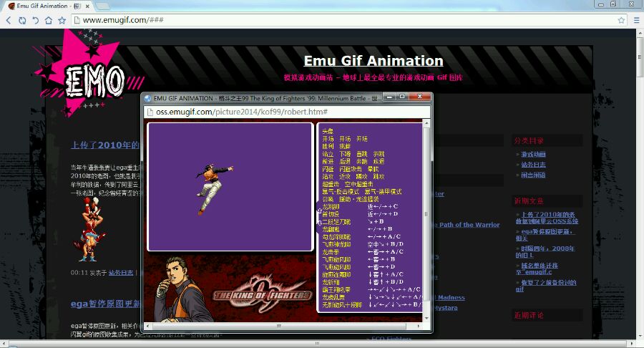Open recent post 时隔四年，2008年
644x348 pixels.
[x=545, y=252]
